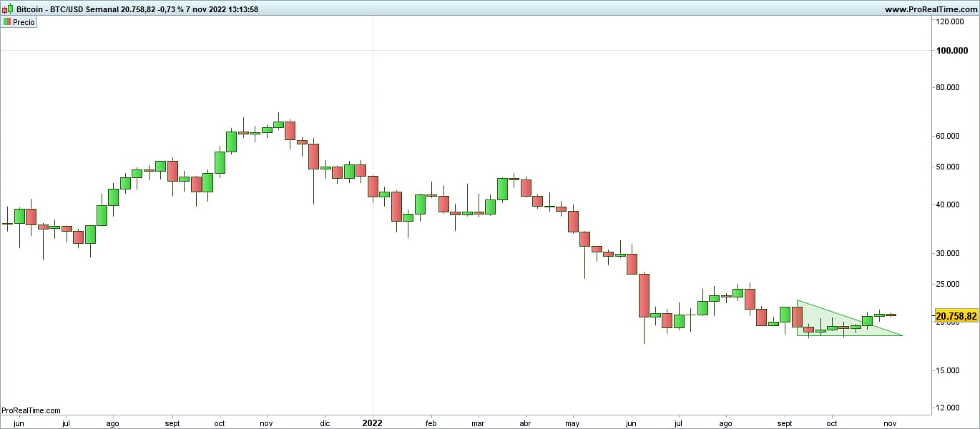Click the nov label at far right of time axis

pyautogui.click(x=891, y=423)
